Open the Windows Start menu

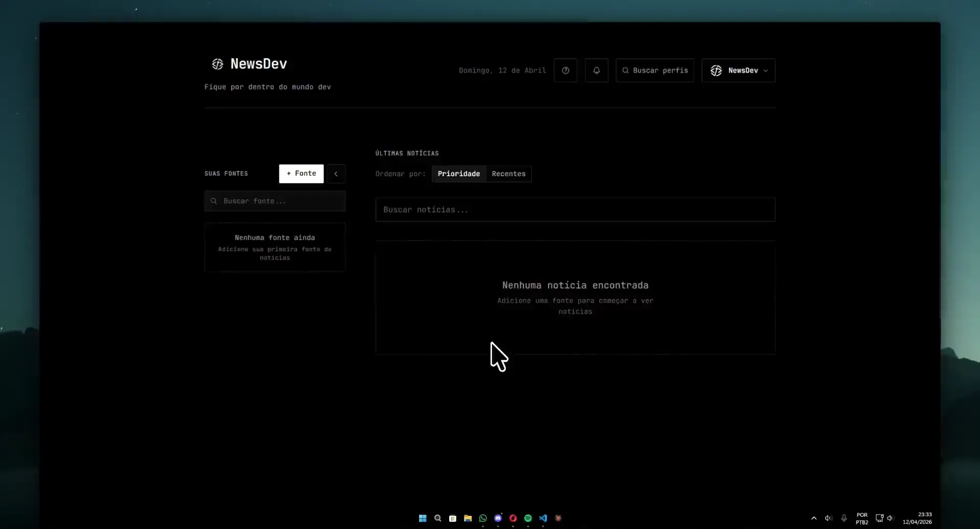click(423, 518)
